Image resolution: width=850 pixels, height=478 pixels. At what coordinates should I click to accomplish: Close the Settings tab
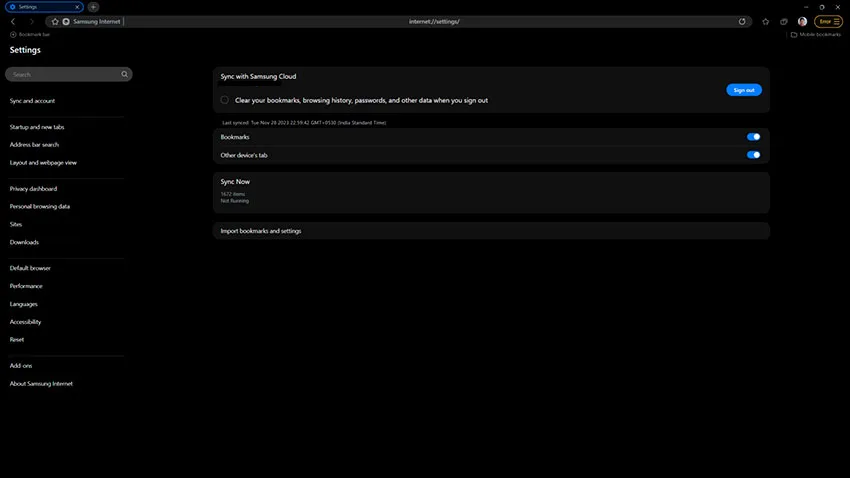pos(77,7)
